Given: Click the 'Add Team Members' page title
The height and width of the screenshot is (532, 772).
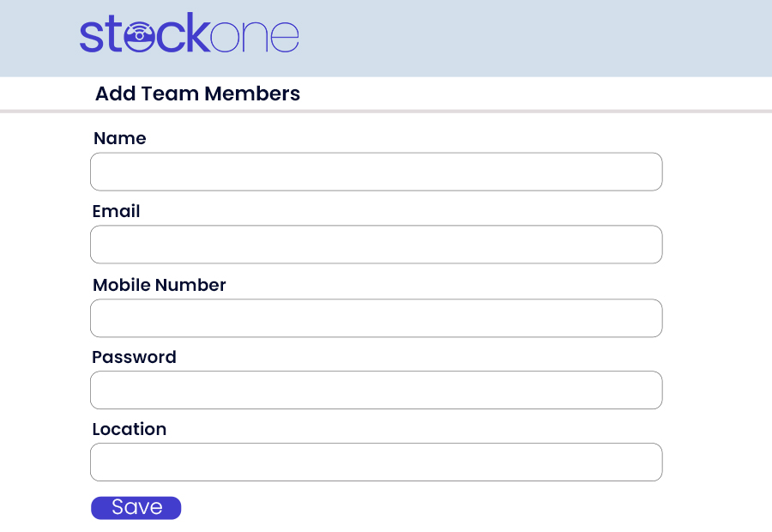Looking at the screenshot, I should [x=198, y=94].
